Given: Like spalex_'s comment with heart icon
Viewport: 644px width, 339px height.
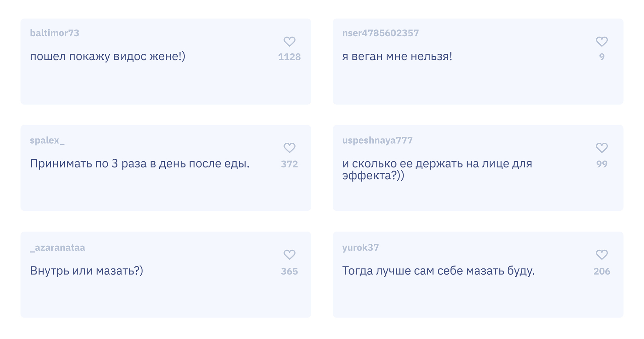Looking at the screenshot, I should tap(289, 148).
